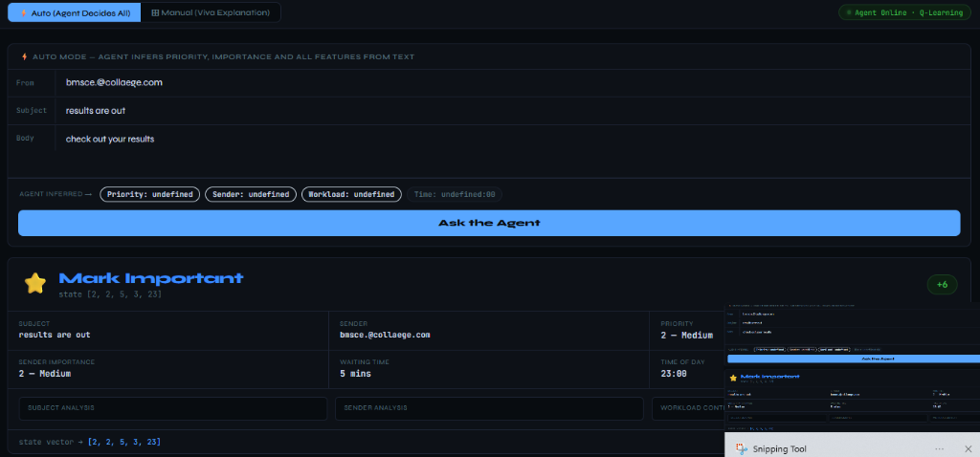Click the Sender: undefined chip
The width and height of the screenshot is (980, 457).
251,194
